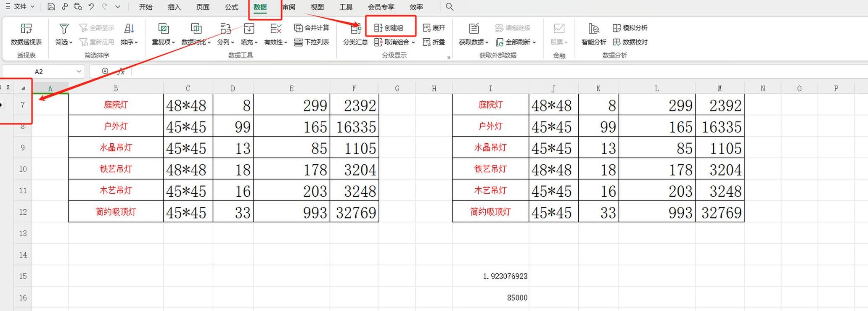Click 合并计算 consolidate button
The width and height of the screenshot is (868, 311).
tap(312, 28)
